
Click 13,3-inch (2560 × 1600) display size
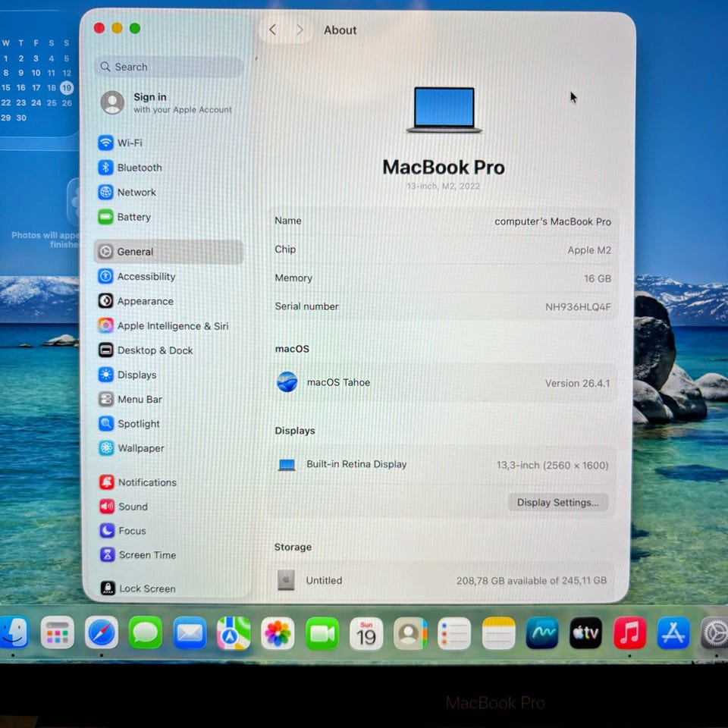[x=552, y=465]
